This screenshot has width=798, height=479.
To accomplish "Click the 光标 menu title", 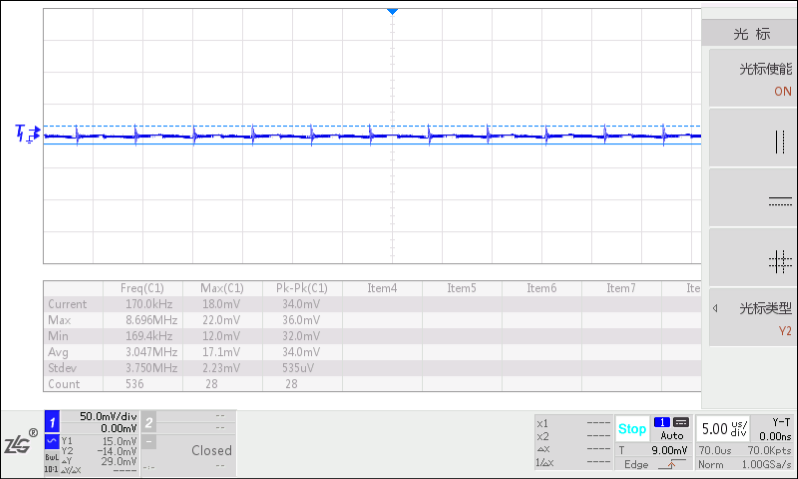I will pos(751,34).
